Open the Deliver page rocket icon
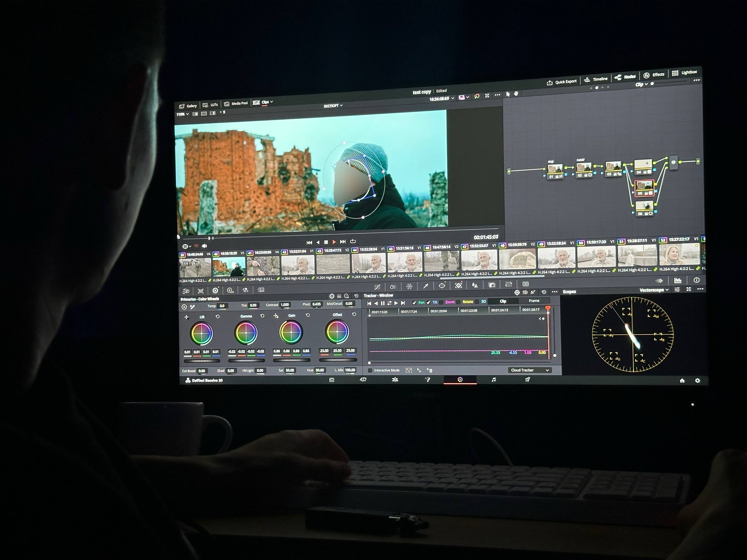This screenshot has width=747, height=560. tap(527, 380)
